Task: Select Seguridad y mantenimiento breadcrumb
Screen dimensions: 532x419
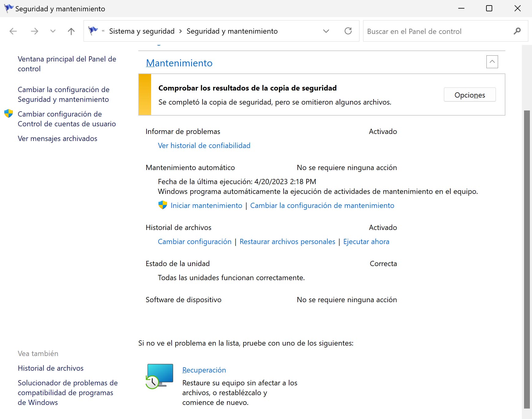Action: pos(232,31)
